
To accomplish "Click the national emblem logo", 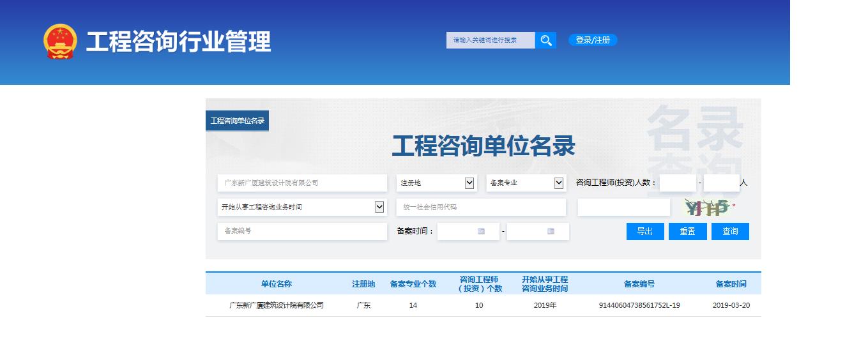I will (60, 42).
